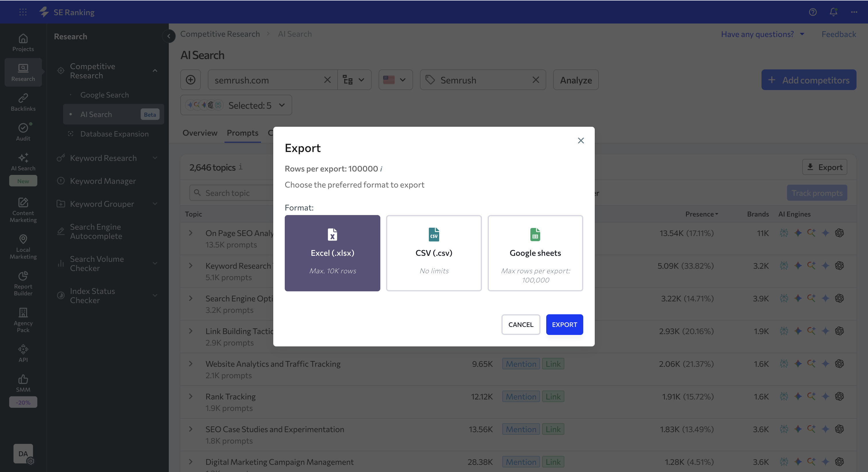This screenshot has width=868, height=472.
Task: Clear the Semrush brand tag
Action: [536, 80]
